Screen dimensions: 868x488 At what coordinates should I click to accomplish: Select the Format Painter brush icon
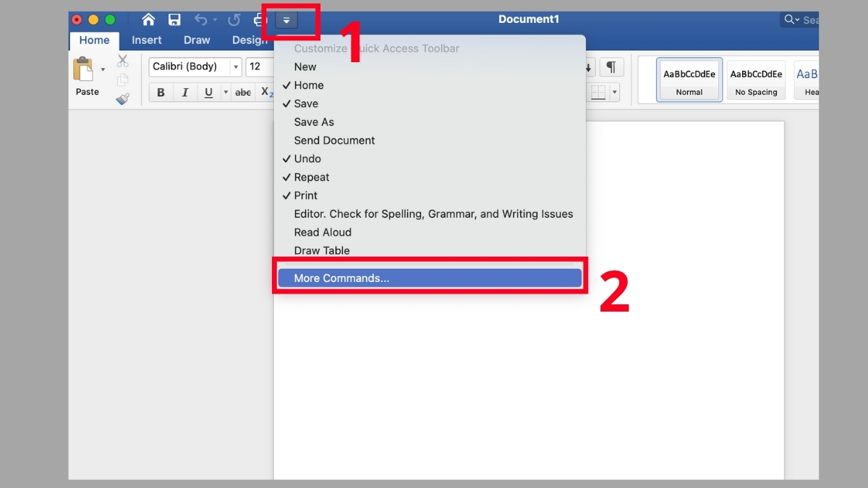click(x=123, y=99)
